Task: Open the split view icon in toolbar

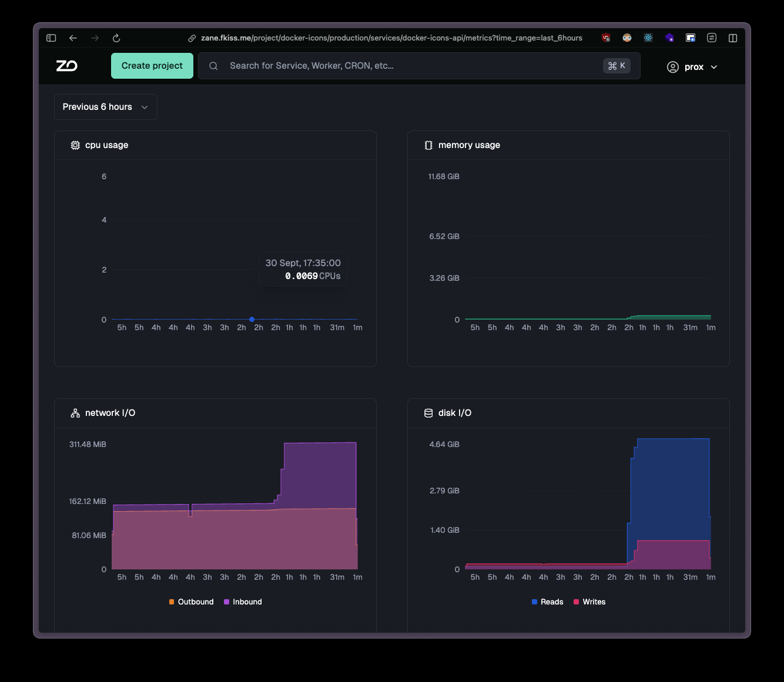Action: tap(733, 38)
